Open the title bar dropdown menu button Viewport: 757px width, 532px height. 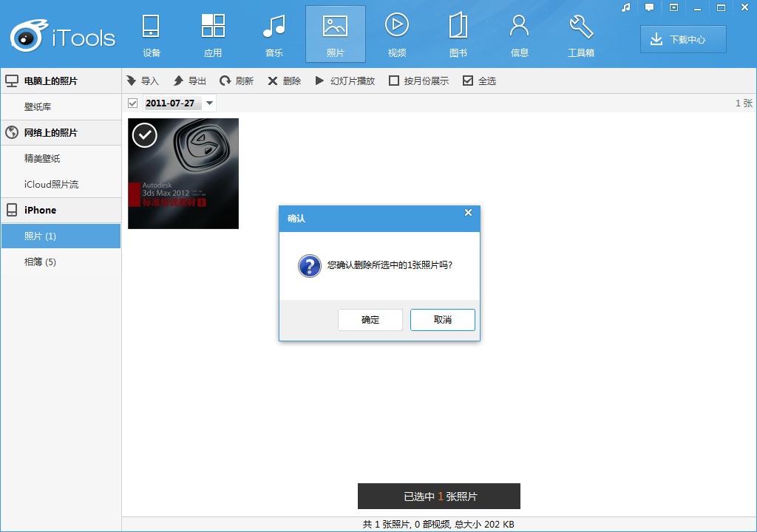(673, 7)
